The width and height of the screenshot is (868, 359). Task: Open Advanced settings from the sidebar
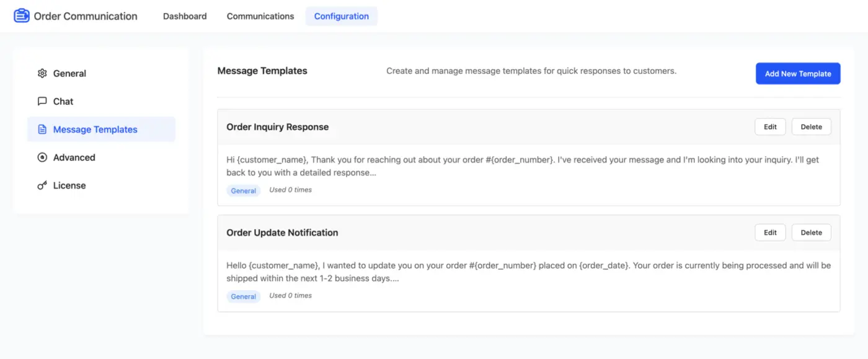pyautogui.click(x=74, y=157)
